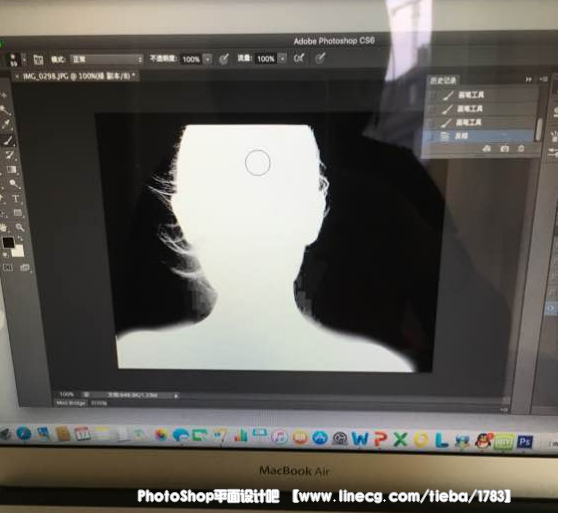Select the IMG_0298.JPG document tab
561x513 pixels.
click(x=76, y=76)
